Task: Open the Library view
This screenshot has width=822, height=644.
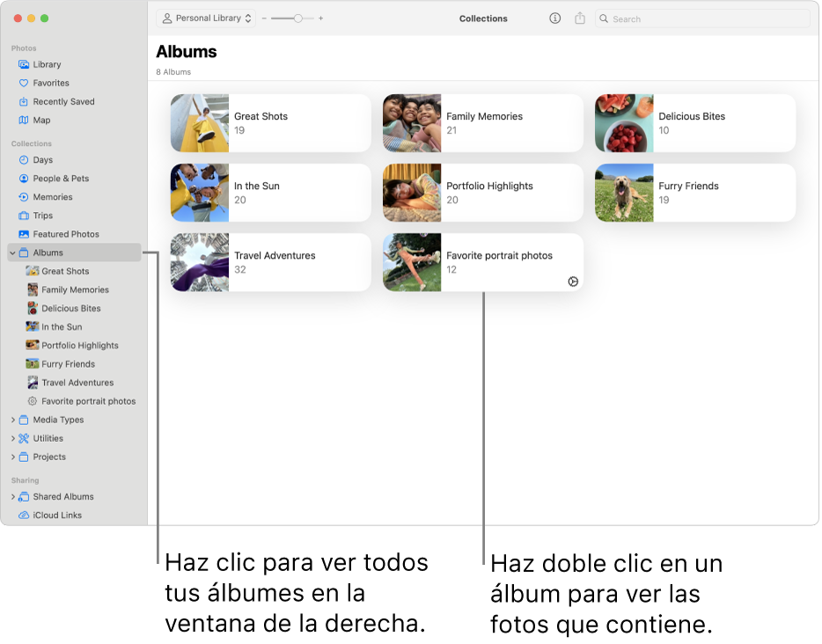Action: click(x=45, y=64)
